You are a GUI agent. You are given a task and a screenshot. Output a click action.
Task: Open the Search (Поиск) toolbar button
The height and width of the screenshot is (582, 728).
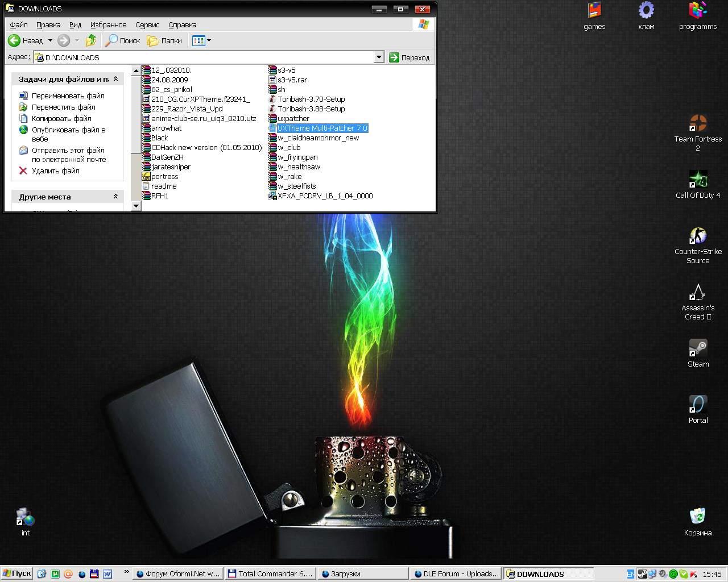(x=123, y=40)
